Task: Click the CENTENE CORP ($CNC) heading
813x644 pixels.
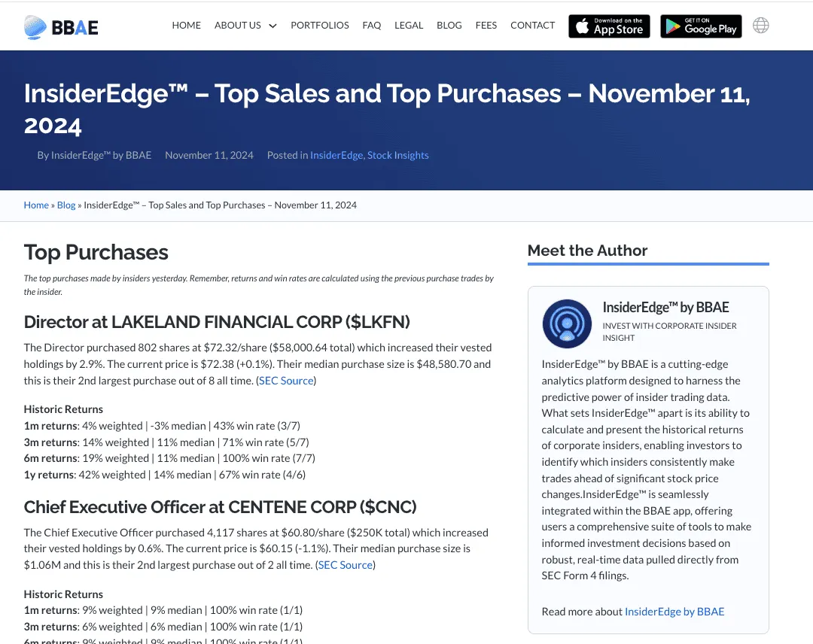Action: coord(221,507)
